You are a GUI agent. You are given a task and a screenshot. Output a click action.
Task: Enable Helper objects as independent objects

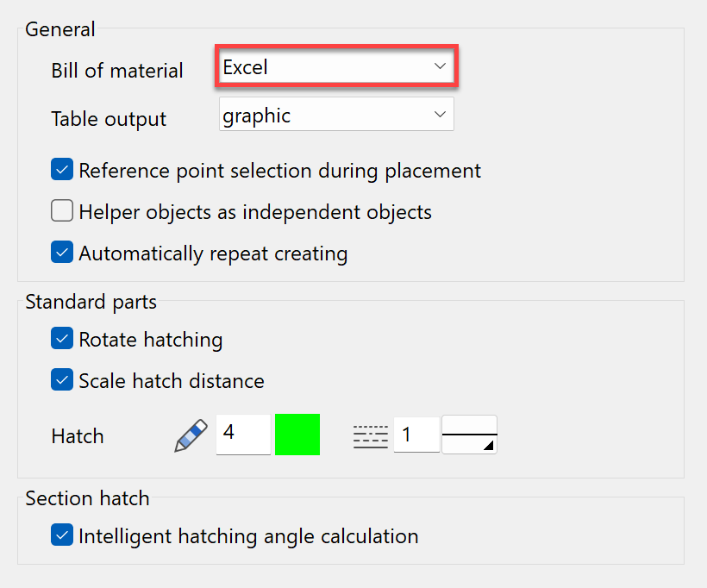[61, 210]
